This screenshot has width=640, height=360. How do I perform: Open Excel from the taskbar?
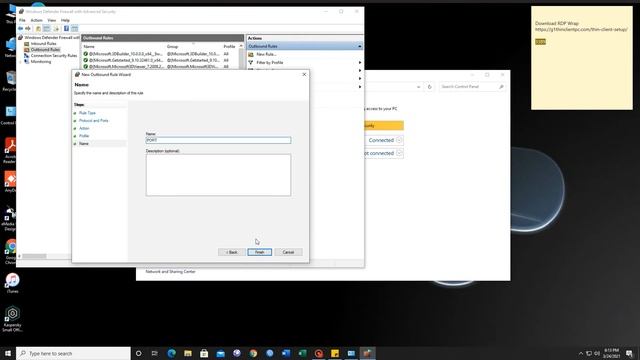pyautogui.click(x=302, y=353)
